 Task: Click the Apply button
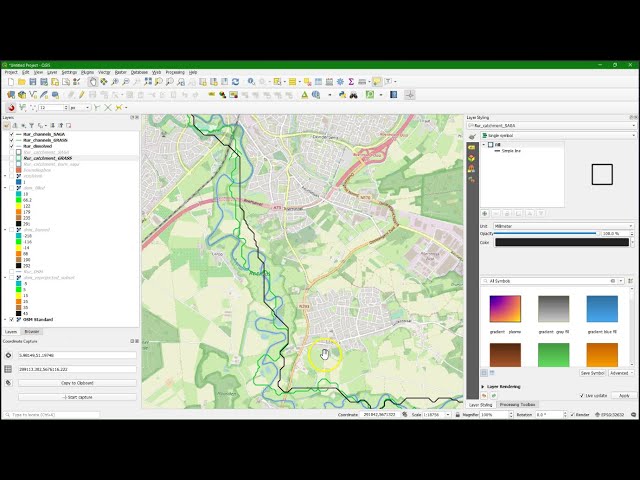pos(624,396)
